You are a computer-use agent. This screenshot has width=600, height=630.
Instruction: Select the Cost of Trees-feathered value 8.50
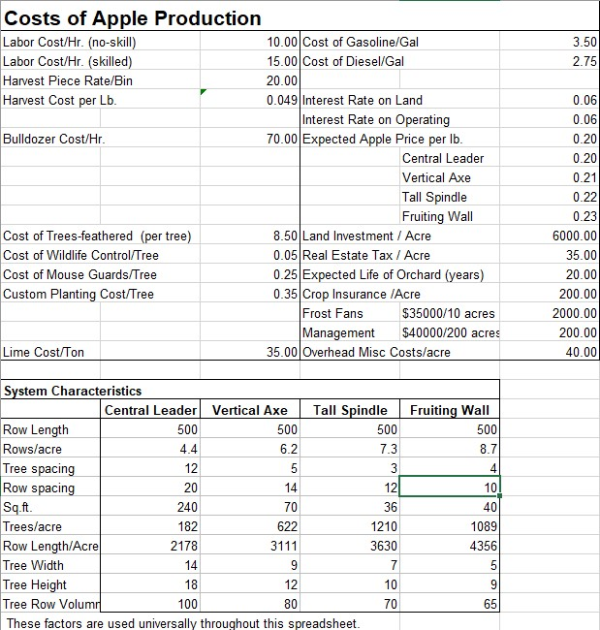(285, 236)
